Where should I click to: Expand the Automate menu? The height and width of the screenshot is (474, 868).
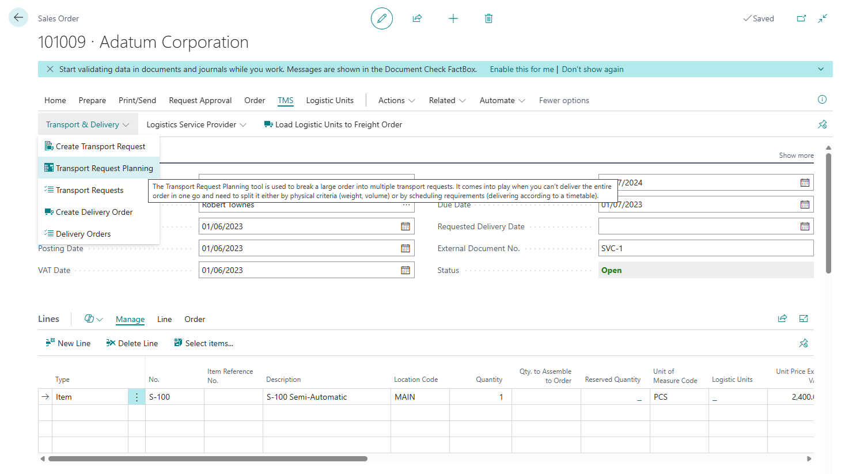[502, 100]
